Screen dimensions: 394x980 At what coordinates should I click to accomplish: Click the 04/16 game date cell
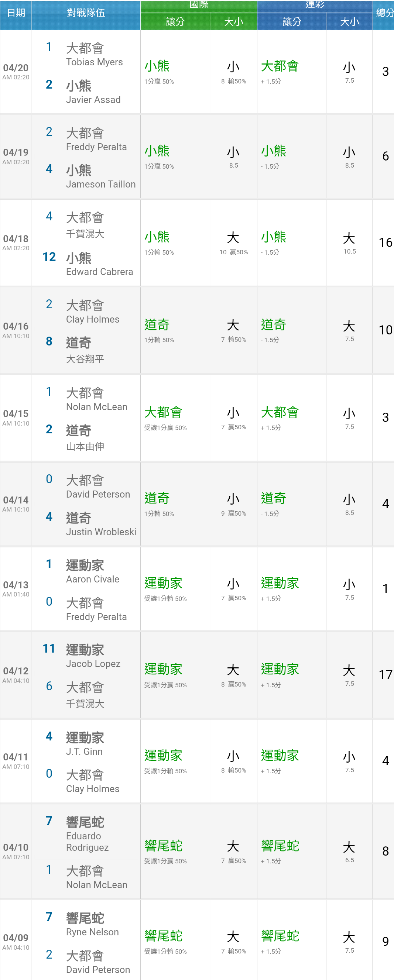[16, 330]
